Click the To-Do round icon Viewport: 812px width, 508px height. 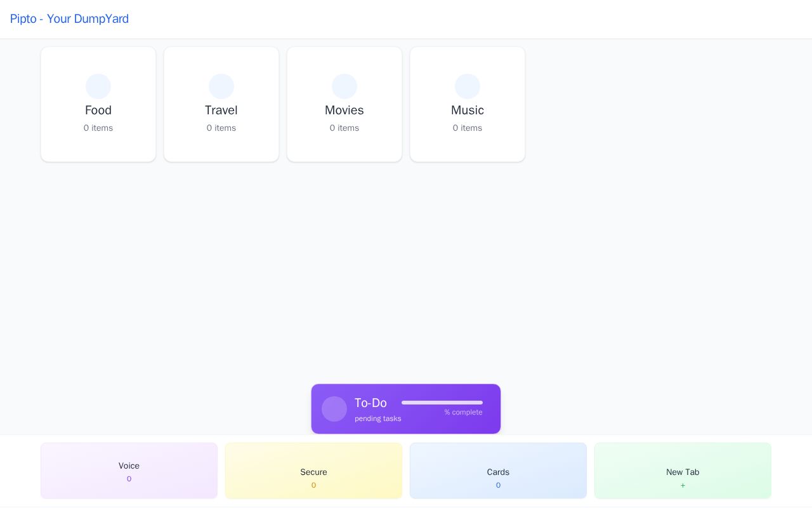point(334,409)
